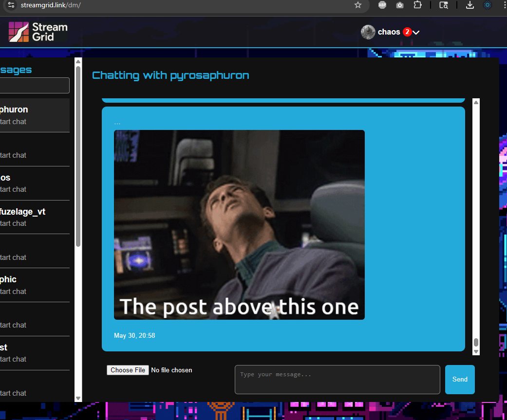This screenshot has height=420, width=507.
Task: Click the camera screenshot extension icon
Action: point(400,5)
